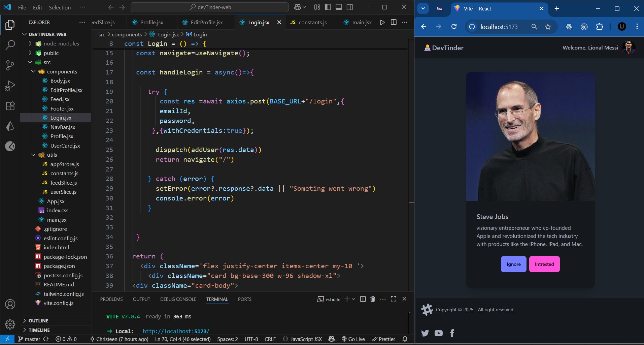Bookmark this page with star icon
The width and height of the screenshot is (644, 345).
(x=548, y=27)
